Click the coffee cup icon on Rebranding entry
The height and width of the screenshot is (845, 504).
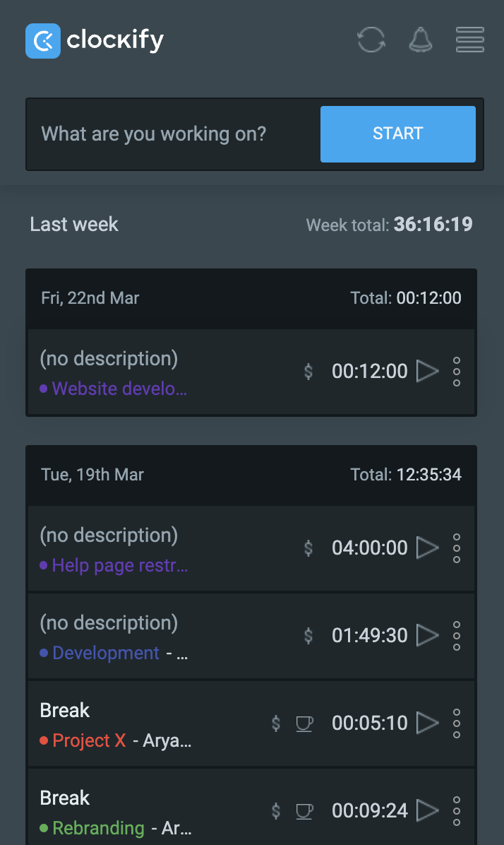304,811
